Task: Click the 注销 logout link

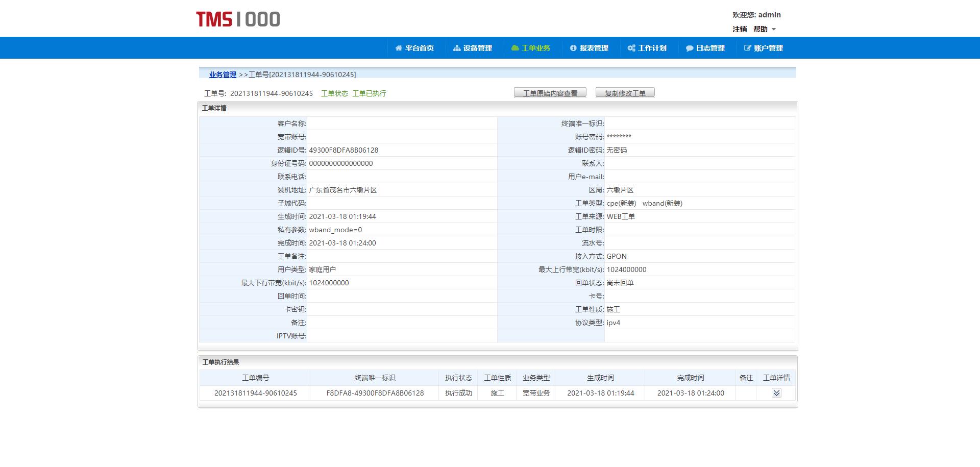Action: [x=740, y=29]
